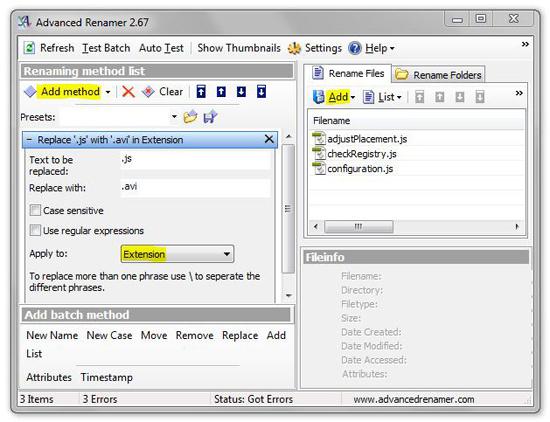Add a Remove batch method
The image size is (550, 422).
coord(194,335)
